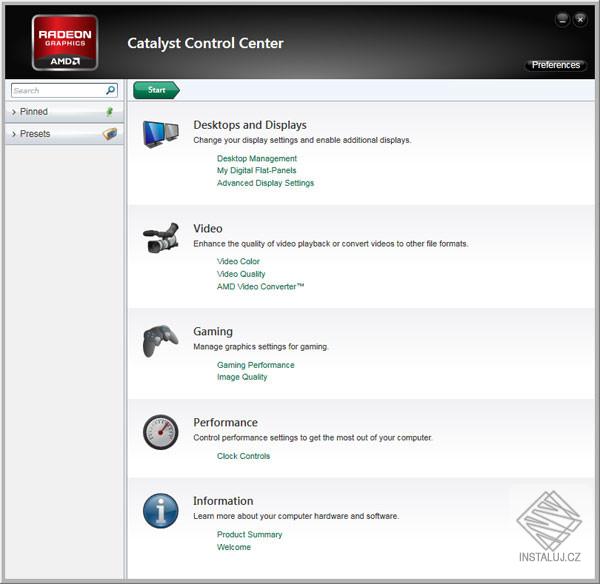Select the Performance section heading
The image size is (600, 584).
coord(225,423)
